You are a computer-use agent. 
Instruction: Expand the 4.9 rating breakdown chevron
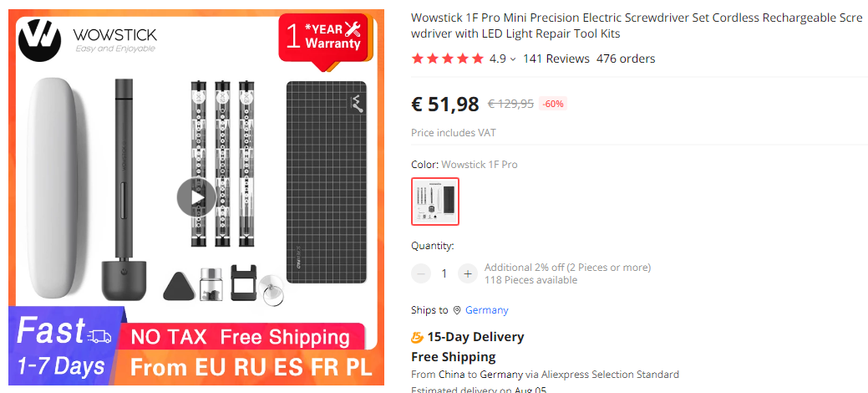513,59
